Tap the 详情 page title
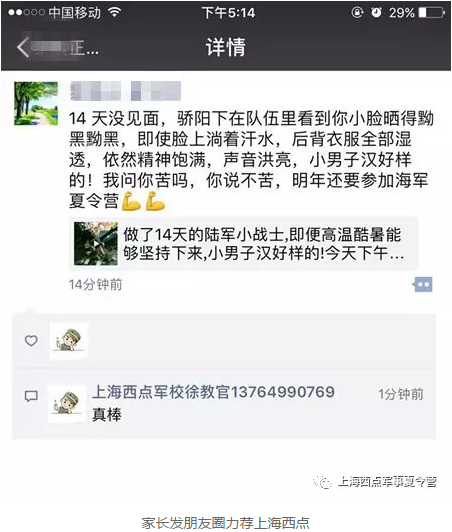Viewport: 452px width, 532px height. coord(226,47)
